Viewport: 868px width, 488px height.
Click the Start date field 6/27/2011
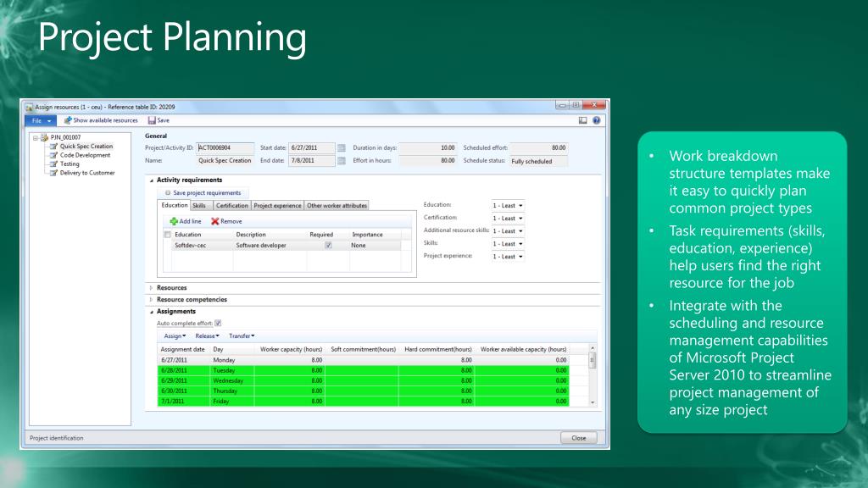coord(312,147)
